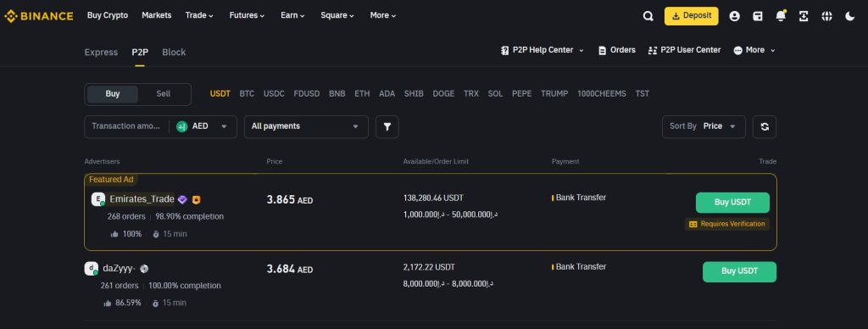Click the 2,172.22 USDT available amount
Image resolution: width=868 pixels, height=329 pixels.
pyautogui.click(x=429, y=267)
